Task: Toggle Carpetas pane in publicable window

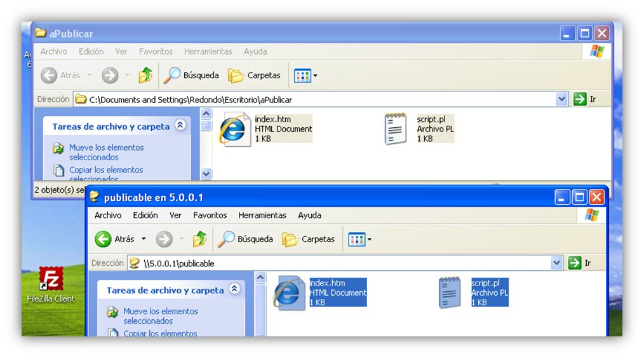Action: click(x=309, y=239)
